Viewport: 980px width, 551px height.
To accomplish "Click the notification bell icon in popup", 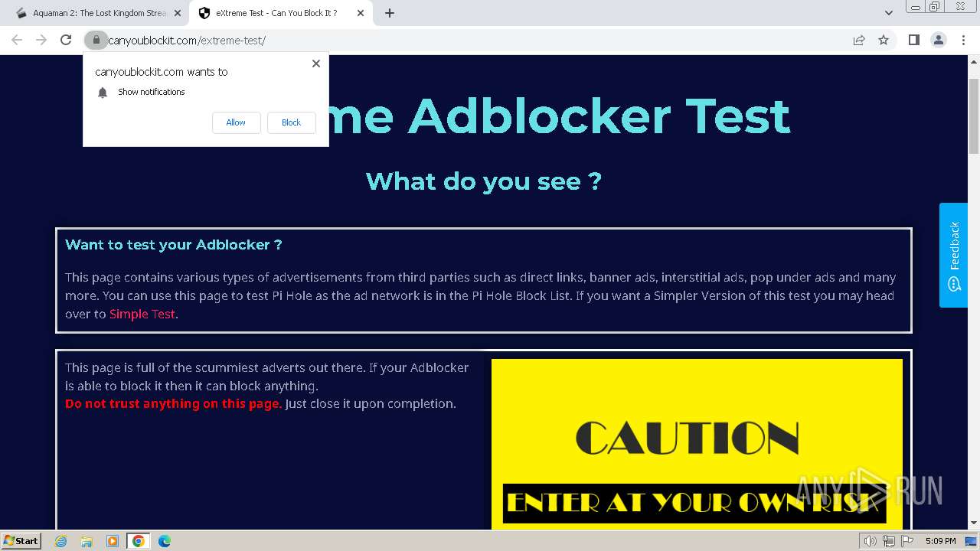I will [103, 93].
